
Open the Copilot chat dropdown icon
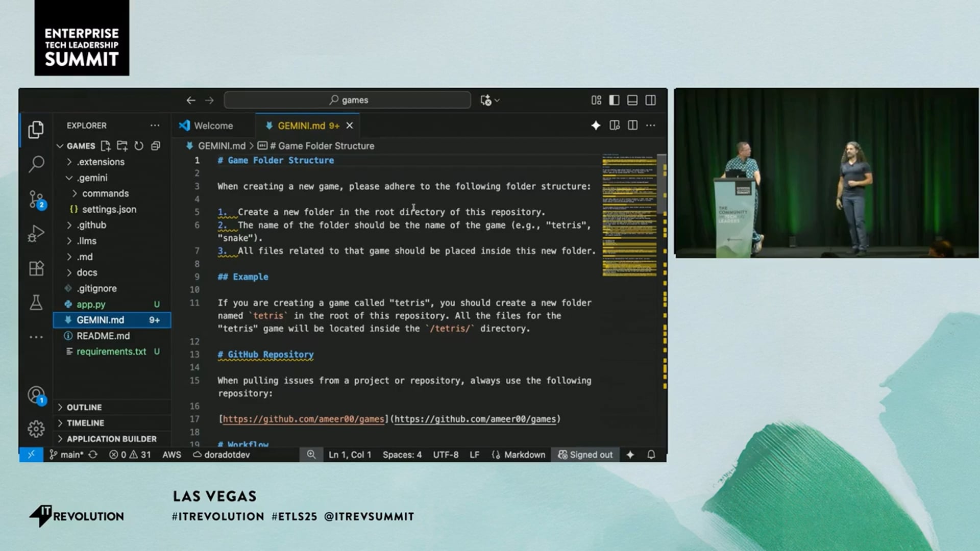click(489, 101)
